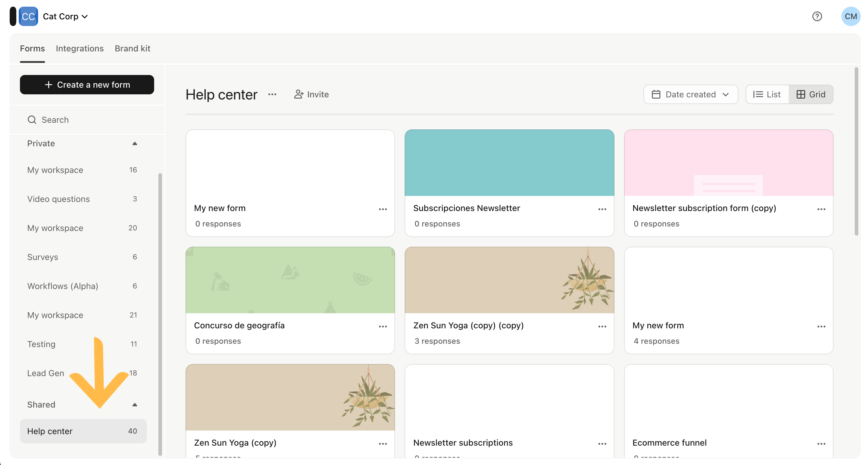Select the Brand kit tab

point(132,49)
